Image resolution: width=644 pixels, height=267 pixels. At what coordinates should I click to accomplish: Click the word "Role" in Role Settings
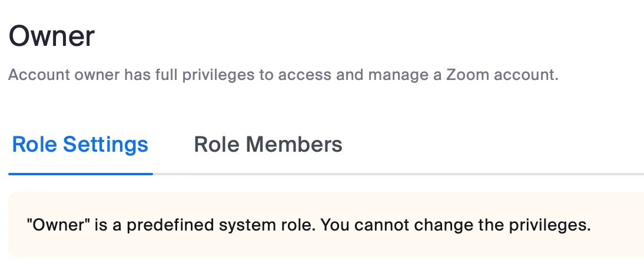tap(34, 145)
